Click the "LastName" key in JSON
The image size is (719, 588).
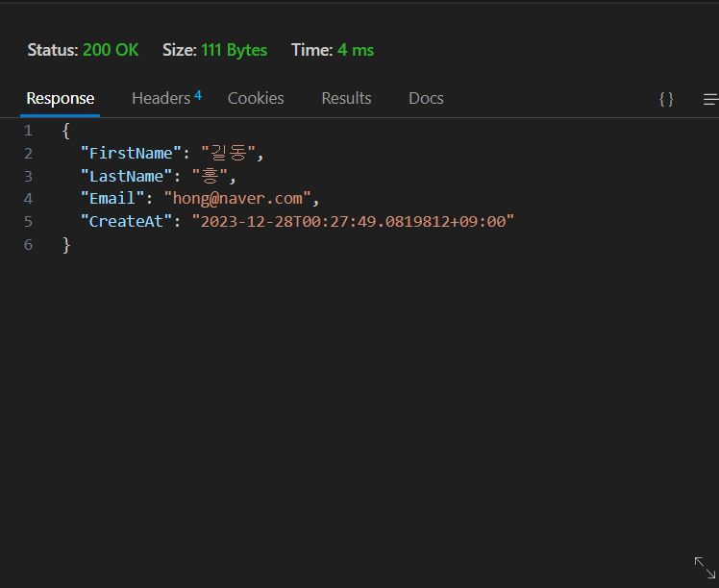(x=126, y=176)
